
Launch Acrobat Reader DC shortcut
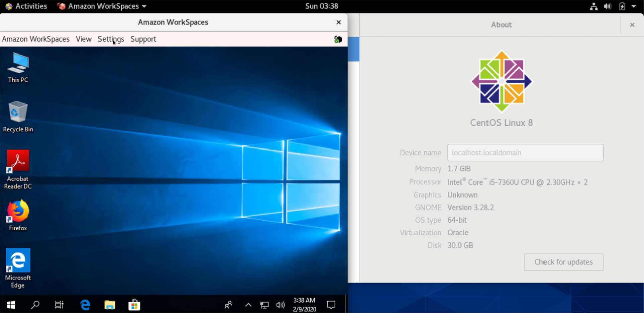pyautogui.click(x=18, y=169)
